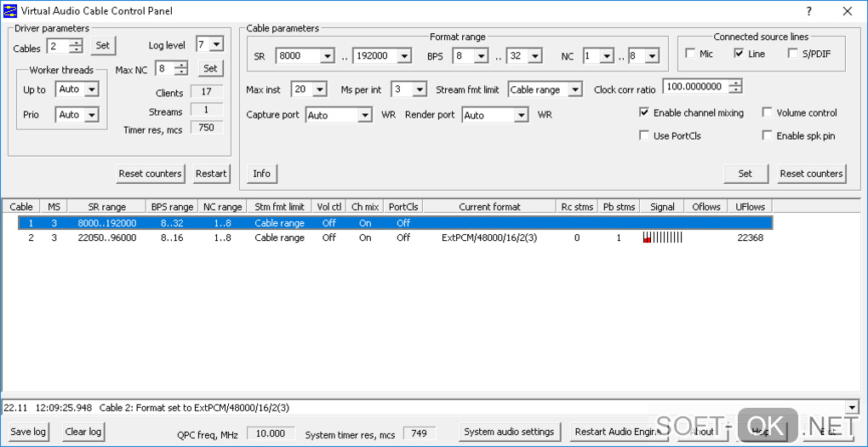Expand the log message history dropdown

point(852,408)
